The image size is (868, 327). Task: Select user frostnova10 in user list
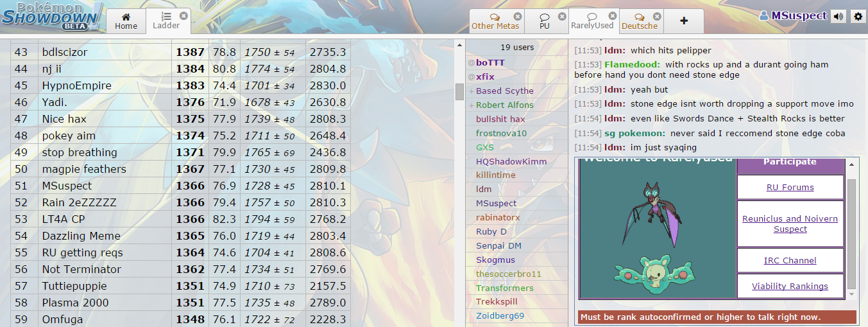pyautogui.click(x=517, y=133)
